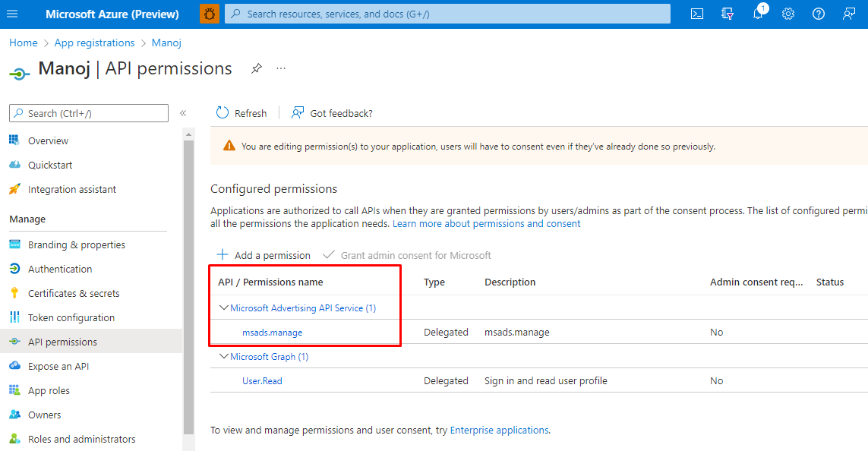Click the Got feedback person icon

click(x=298, y=113)
